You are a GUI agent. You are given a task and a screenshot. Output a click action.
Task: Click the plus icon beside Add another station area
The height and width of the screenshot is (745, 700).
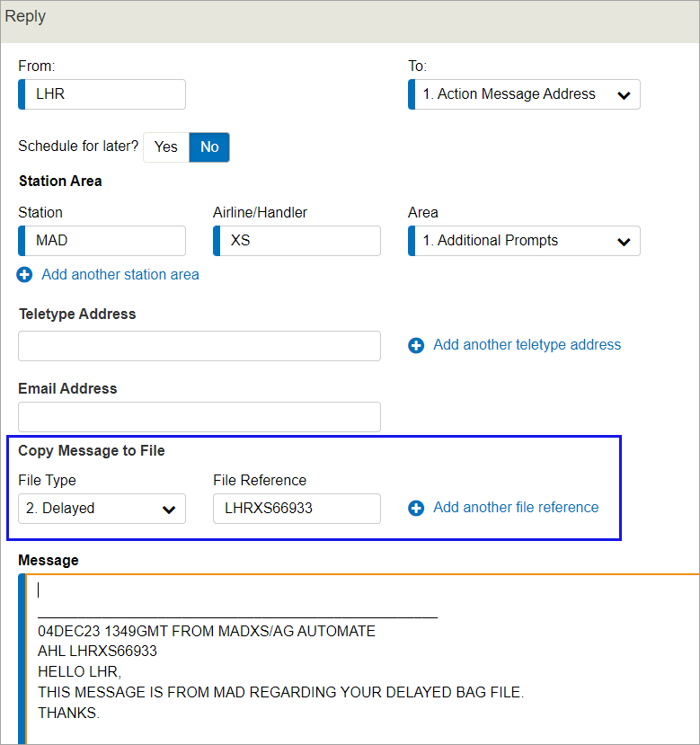click(24, 275)
